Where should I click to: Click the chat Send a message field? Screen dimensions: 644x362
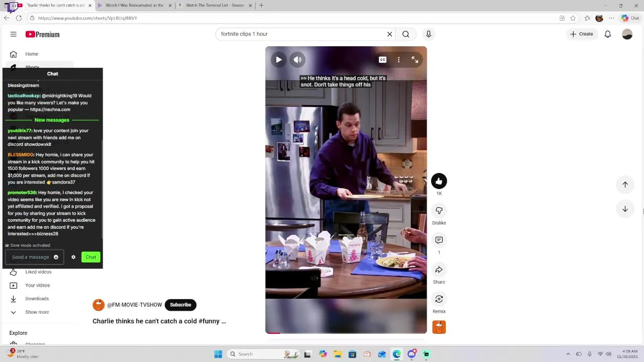[x=30, y=257]
